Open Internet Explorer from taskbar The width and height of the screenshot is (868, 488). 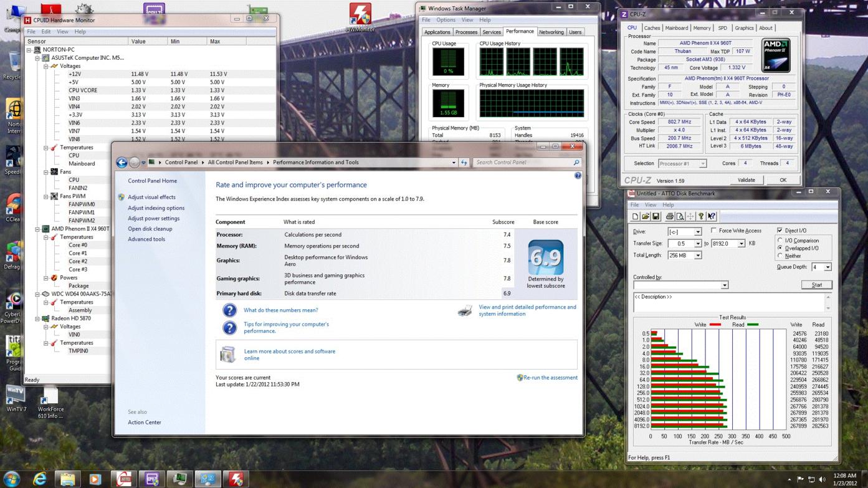click(40, 479)
